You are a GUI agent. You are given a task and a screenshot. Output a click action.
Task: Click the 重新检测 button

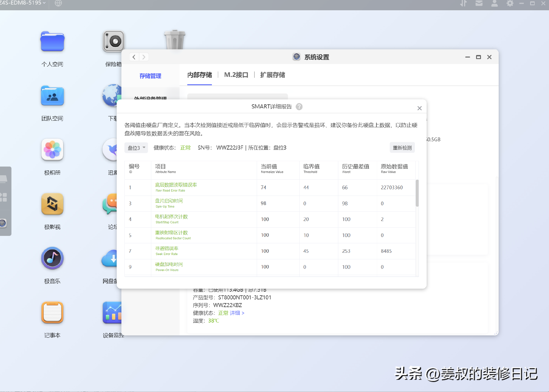click(x=402, y=148)
